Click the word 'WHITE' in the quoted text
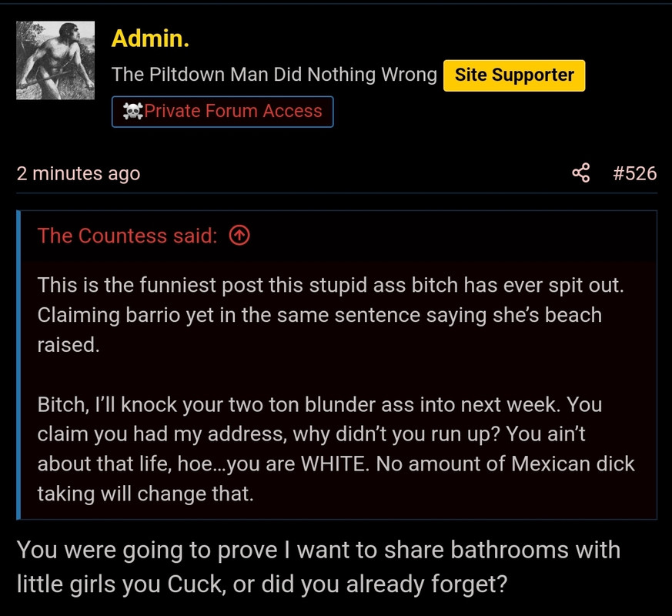672x616 pixels. [335, 464]
